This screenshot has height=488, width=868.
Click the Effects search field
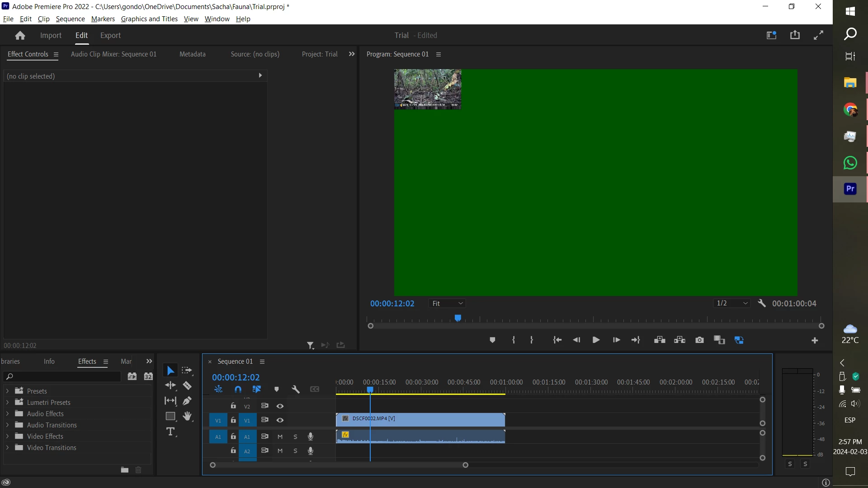pos(63,376)
